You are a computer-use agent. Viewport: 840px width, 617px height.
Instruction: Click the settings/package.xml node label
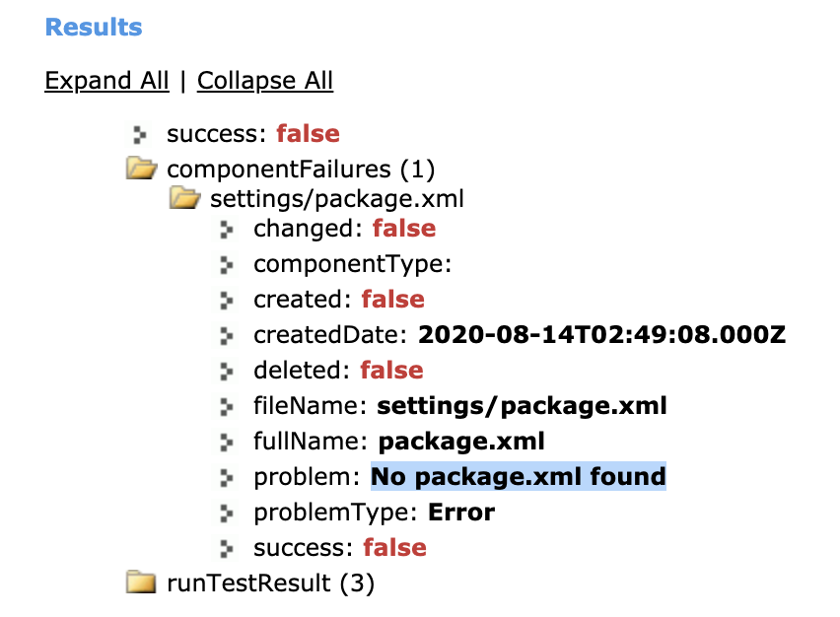(337, 199)
